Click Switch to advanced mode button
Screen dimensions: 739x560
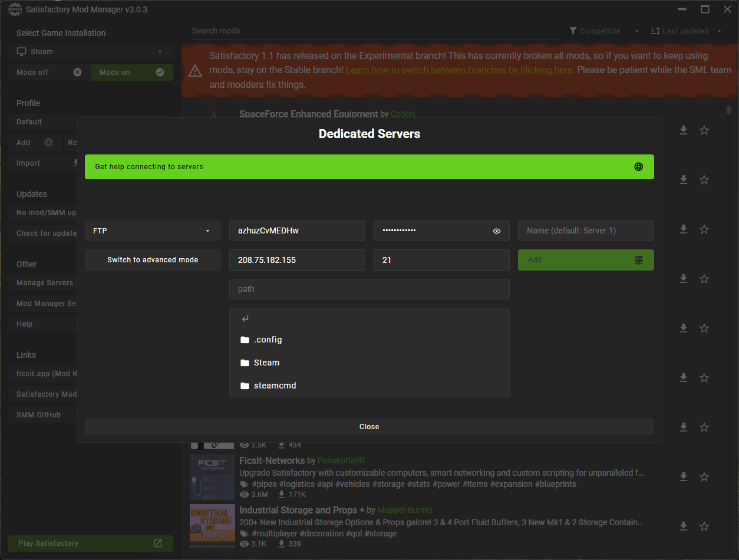153,260
